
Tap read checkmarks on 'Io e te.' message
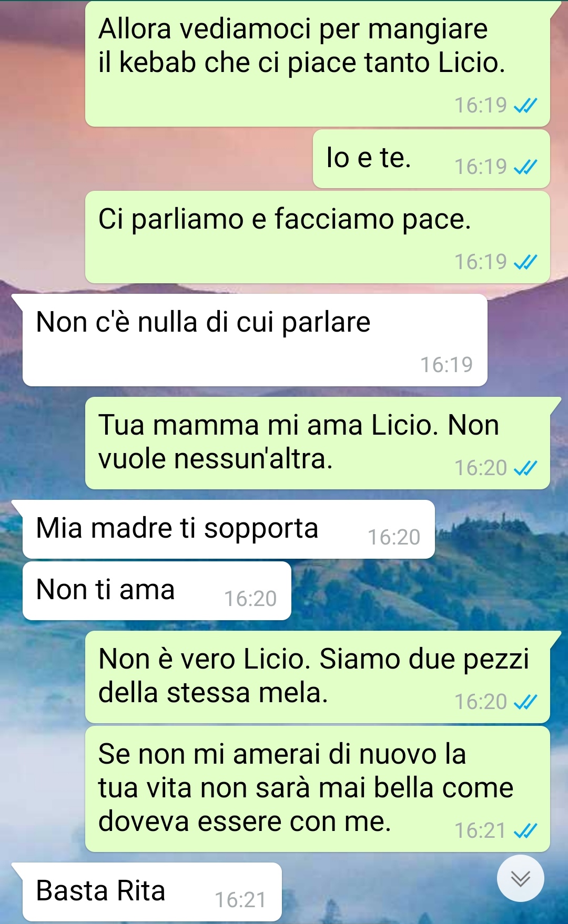(525, 167)
